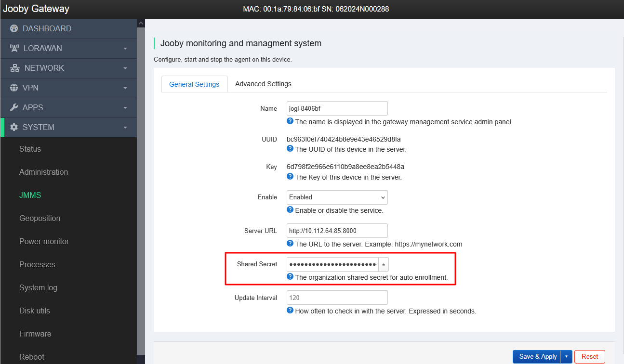Switch to the Advanced Settings tab
Viewport: 624px width, 364px height.
[x=263, y=84]
